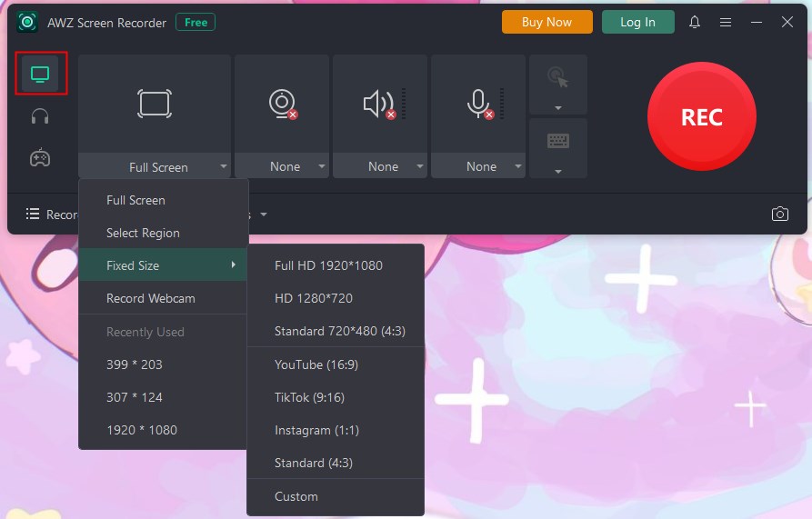Choose Full Screen from the menu
The height and width of the screenshot is (519, 812).
pos(163,200)
